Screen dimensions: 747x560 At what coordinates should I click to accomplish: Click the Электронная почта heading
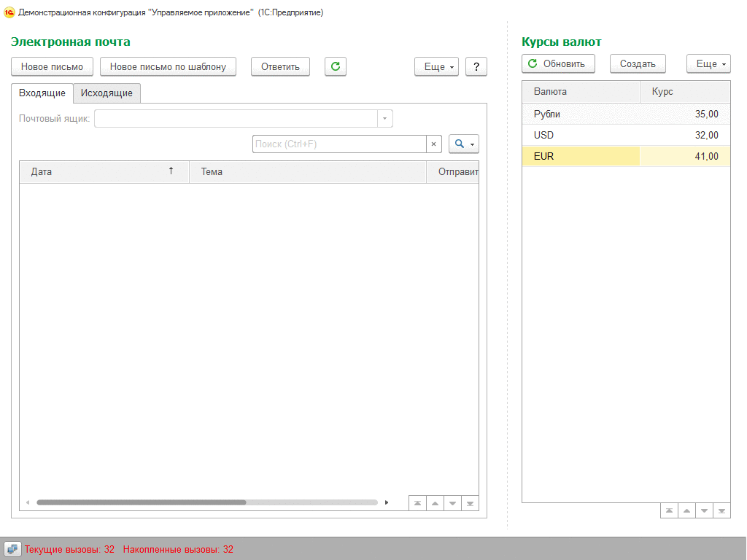click(x=71, y=42)
